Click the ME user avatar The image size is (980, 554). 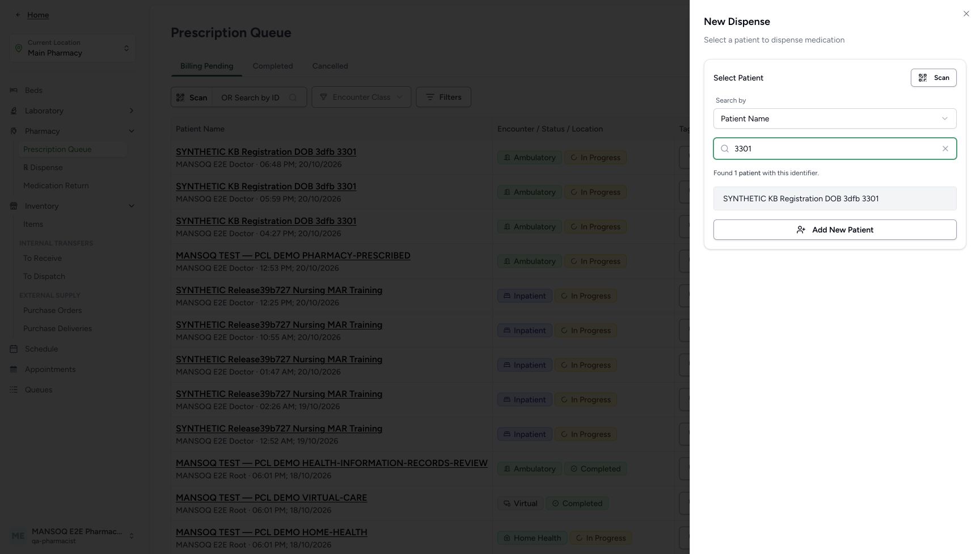pos(18,536)
